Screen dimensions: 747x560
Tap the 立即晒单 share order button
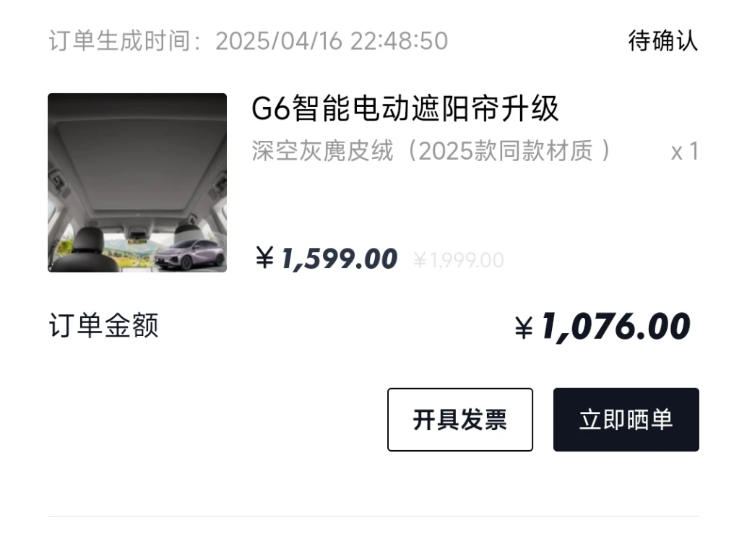pos(626,419)
